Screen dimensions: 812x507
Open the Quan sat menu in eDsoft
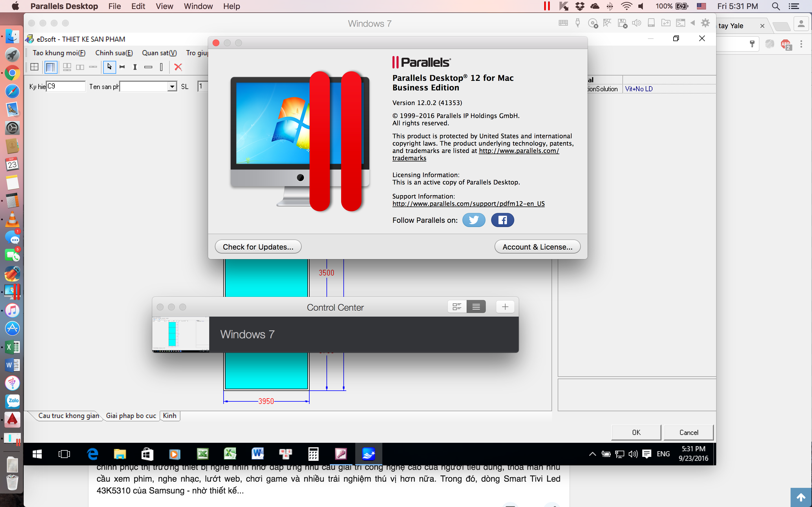click(159, 53)
